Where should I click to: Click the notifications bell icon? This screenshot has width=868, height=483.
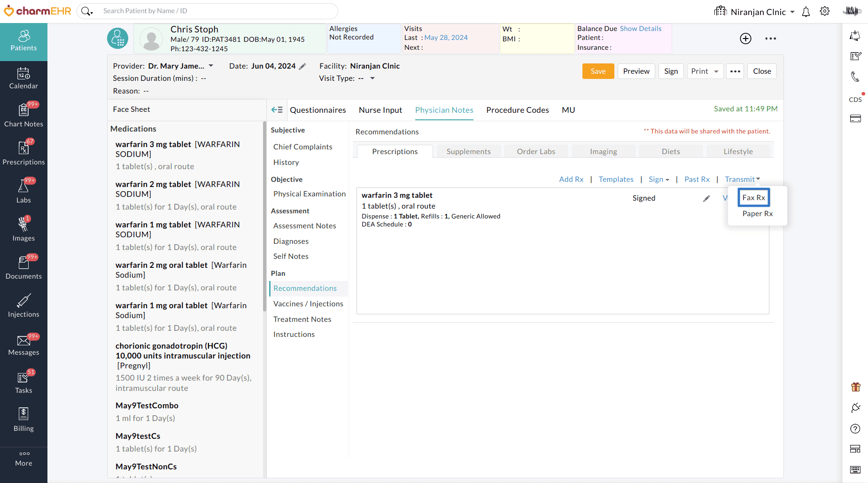(x=806, y=12)
